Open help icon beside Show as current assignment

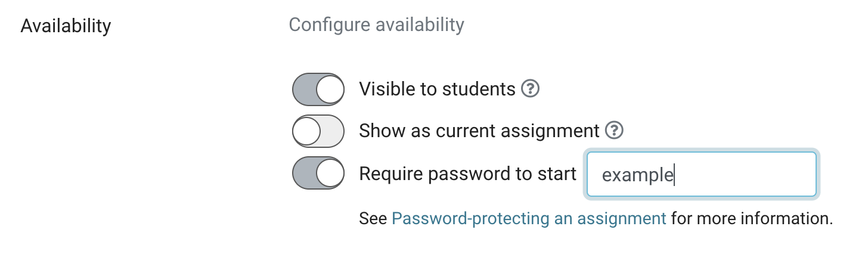[614, 131]
